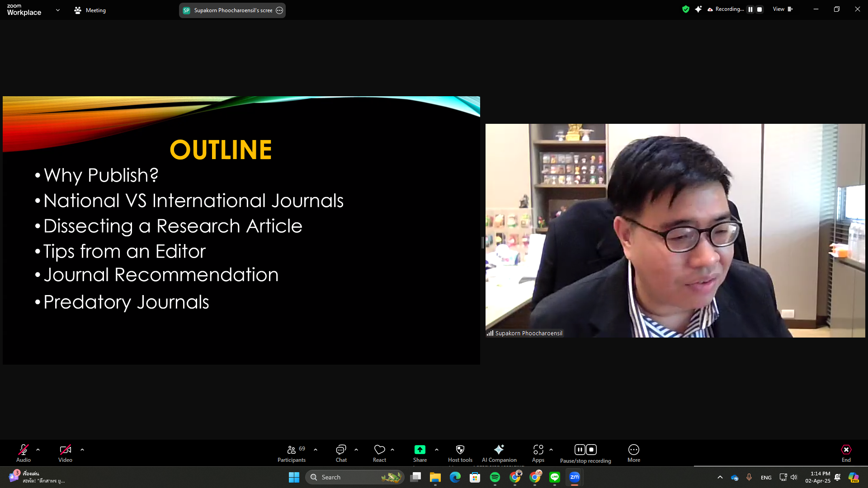Click the green Share screen button
Screen dimensions: 868x488
click(x=420, y=450)
